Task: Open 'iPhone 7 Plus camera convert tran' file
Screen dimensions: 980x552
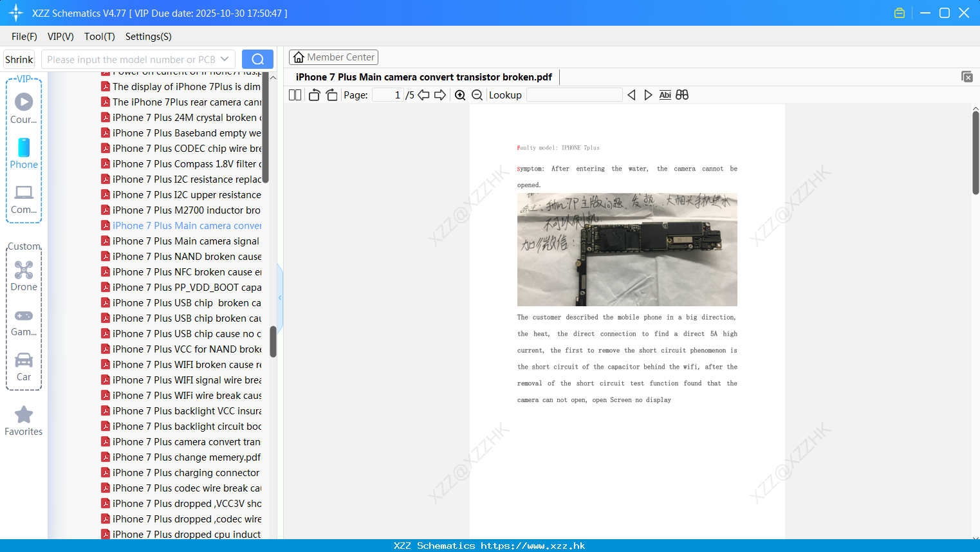Action: point(187,442)
